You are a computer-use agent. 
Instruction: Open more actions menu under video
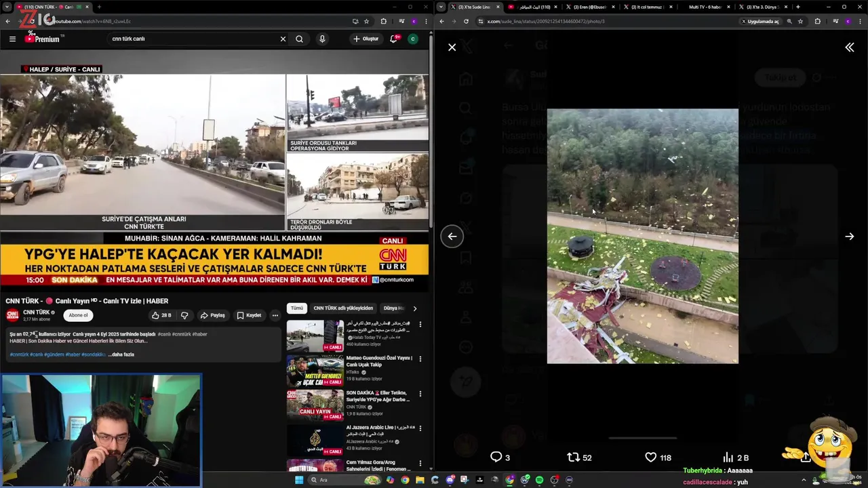coord(275,315)
